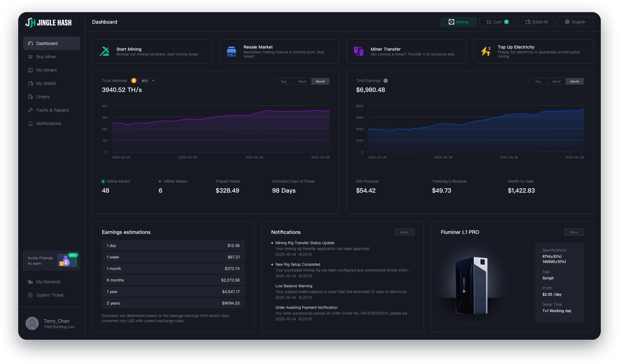Open the $328.49 wallet balance menu

tap(536, 22)
